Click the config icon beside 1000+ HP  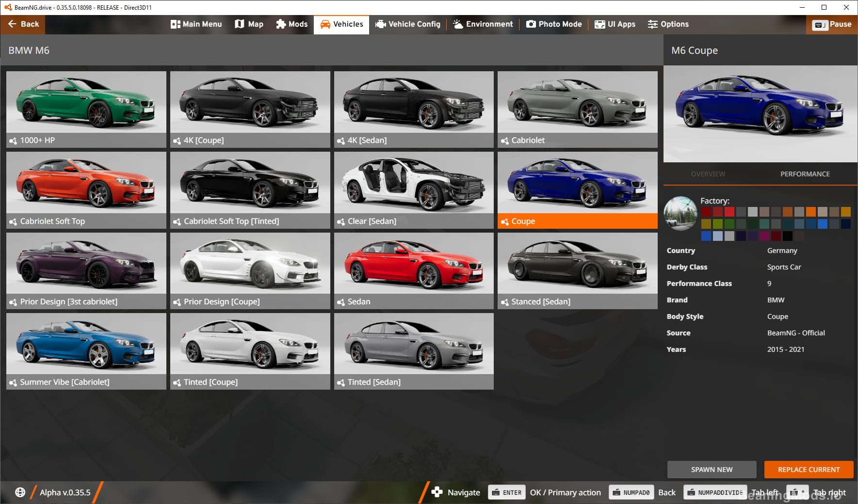point(13,141)
